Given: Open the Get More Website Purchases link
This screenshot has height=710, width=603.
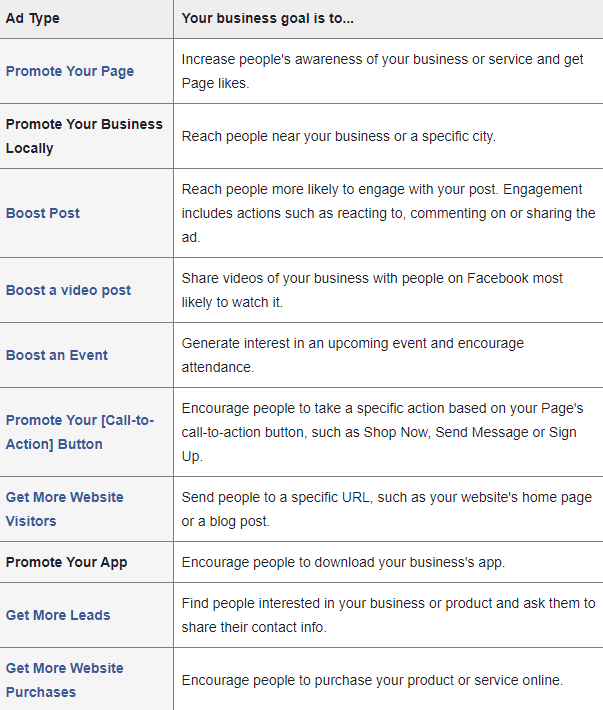Looking at the screenshot, I should click(64, 680).
